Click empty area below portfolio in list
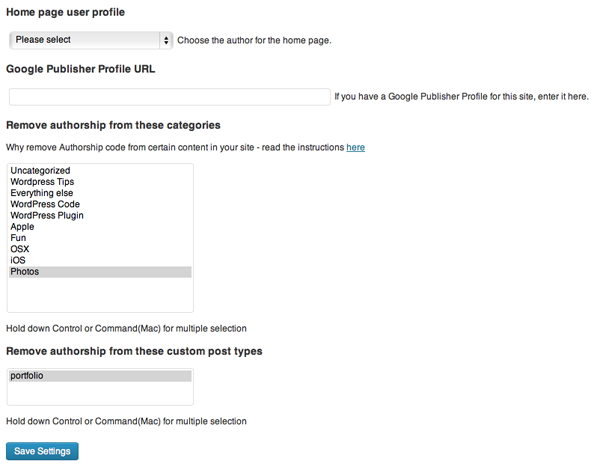The height and width of the screenshot is (470, 600). (100, 394)
